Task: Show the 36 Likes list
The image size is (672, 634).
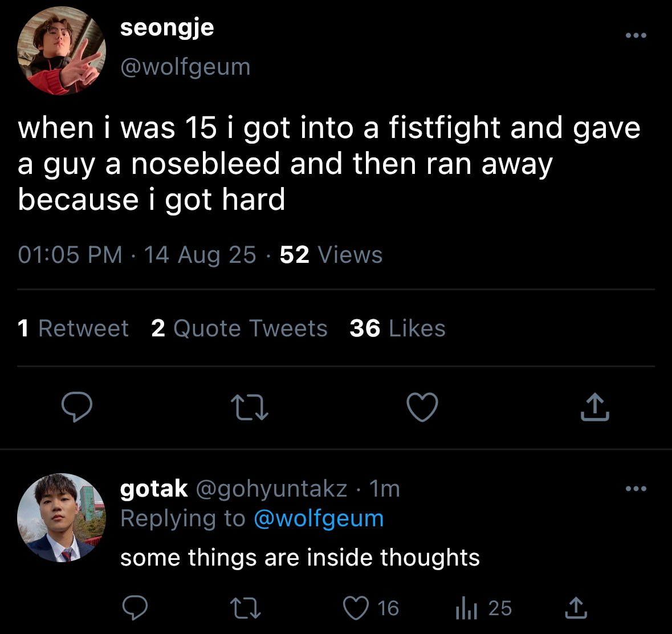Action: [x=397, y=328]
